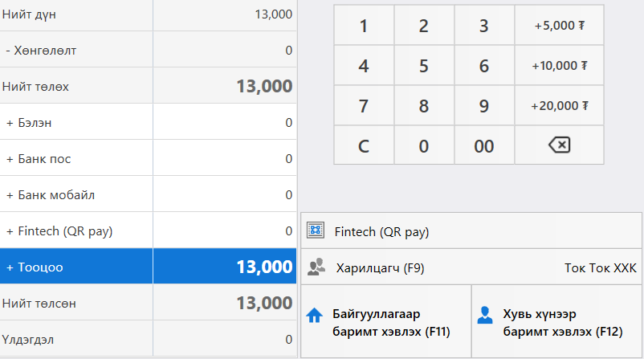Add 20,000 ₮ quick amount
Viewport: 644px width, 359px height.
pyautogui.click(x=559, y=105)
